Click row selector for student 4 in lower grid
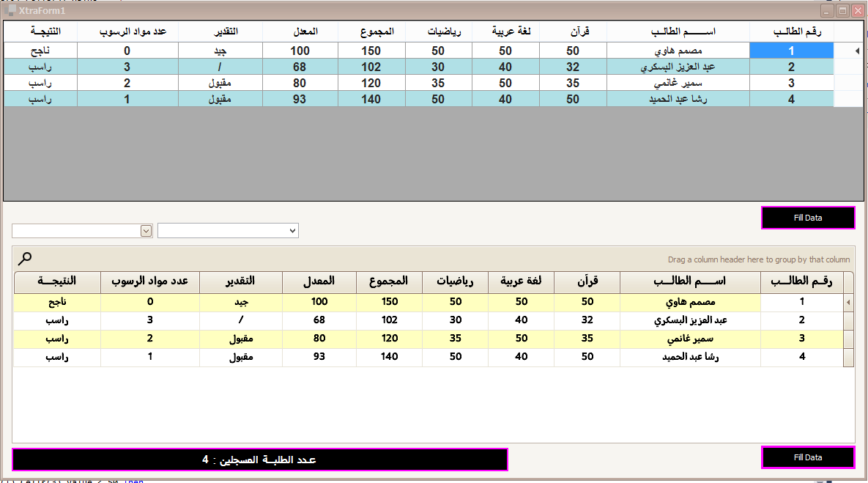The height and width of the screenshot is (483, 868). [848, 358]
